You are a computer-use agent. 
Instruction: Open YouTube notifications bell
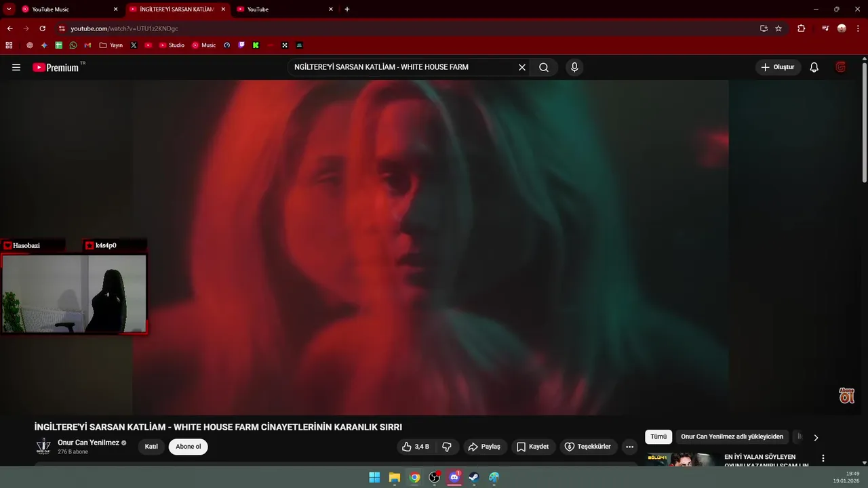point(814,67)
